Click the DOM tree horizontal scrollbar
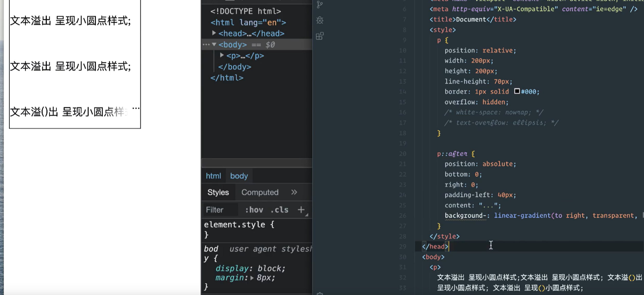 pyautogui.click(x=257, y=163)
